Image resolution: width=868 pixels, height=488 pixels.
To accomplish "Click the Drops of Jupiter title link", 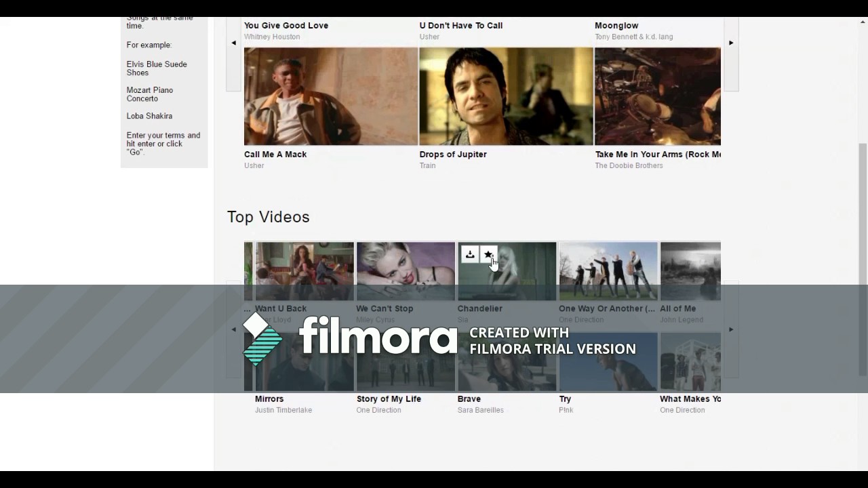I will [453, 155].
